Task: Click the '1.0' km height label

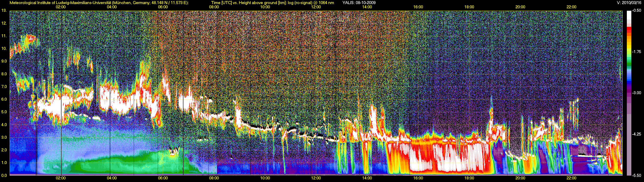Action: 4,163
